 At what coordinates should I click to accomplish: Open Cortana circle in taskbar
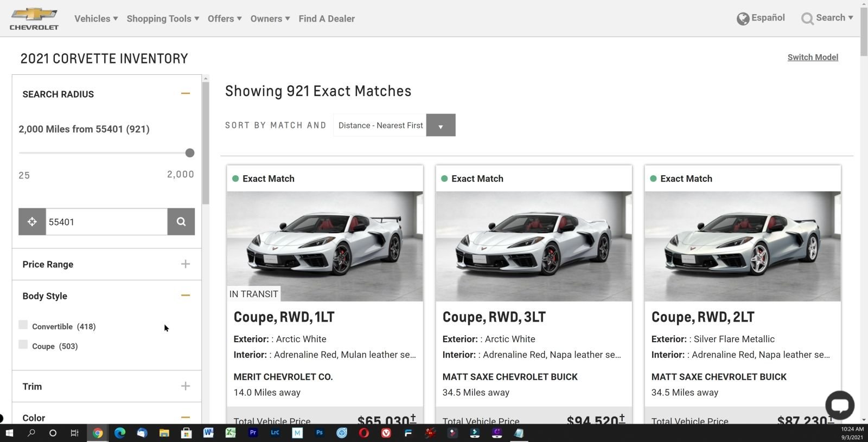[53, 433]
